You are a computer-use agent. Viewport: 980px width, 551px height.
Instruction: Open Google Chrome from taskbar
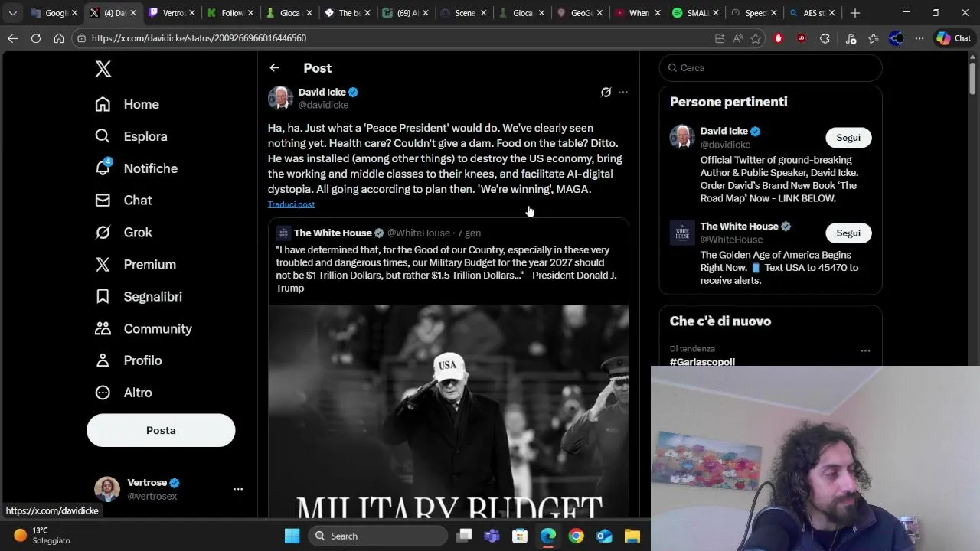[x=576, y=536]
